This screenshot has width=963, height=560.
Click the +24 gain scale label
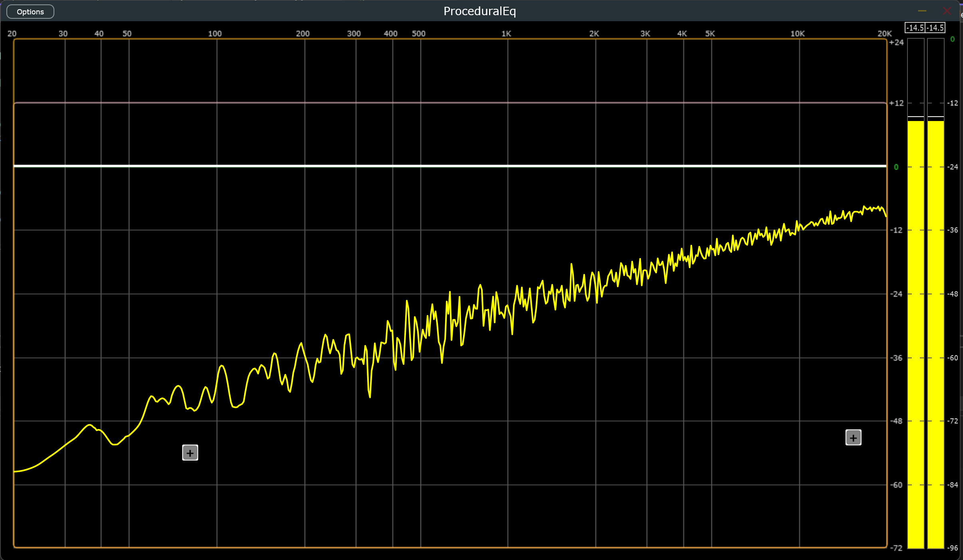[x=896, y=42]
